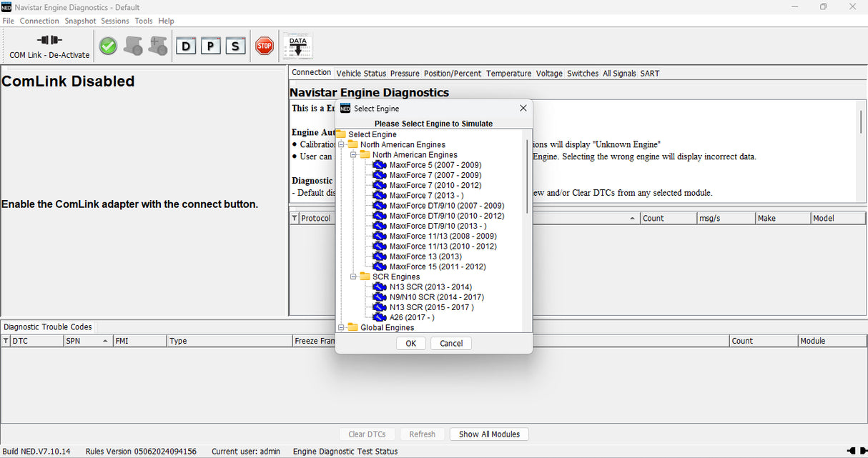Click the filter icon on the DTC column
868x458 pixels.
click(x=6, y=341)
